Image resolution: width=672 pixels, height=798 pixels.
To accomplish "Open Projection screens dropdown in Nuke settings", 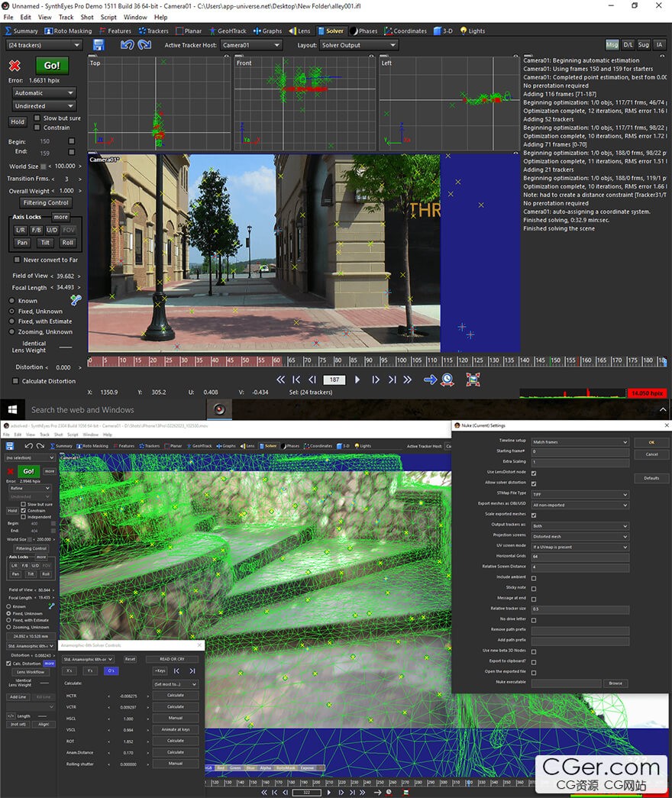I will (580, 536).
